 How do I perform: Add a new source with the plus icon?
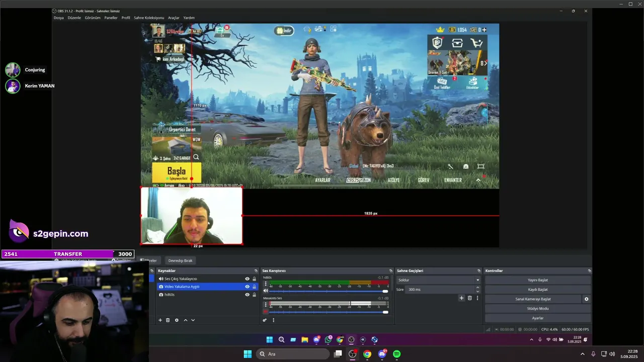click(160, 320)
